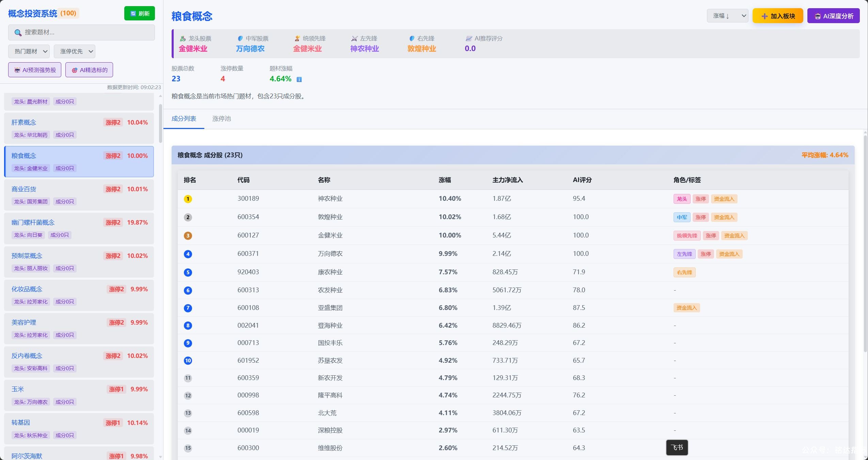This screenshot has width=868, height=460.
Task: Select the 转基因 concept card
Action: click(x=79, y=429)
